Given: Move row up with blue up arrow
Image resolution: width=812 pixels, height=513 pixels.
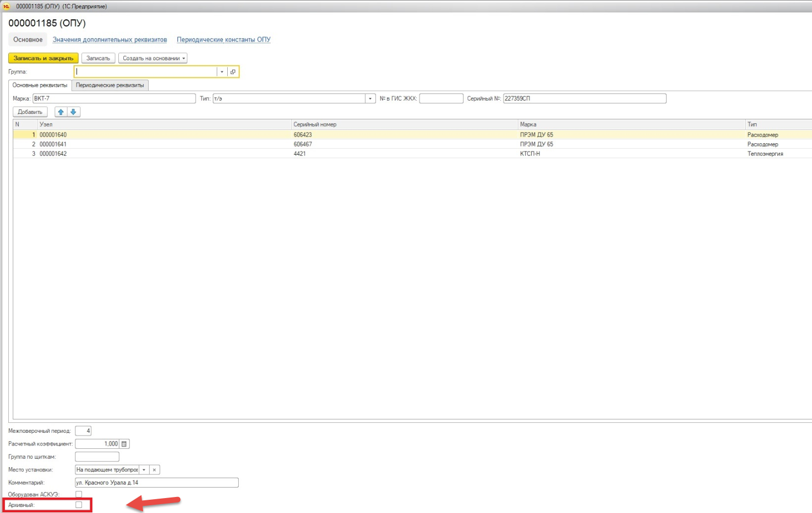Looking at the screenshot, I should tap(61, 112).
